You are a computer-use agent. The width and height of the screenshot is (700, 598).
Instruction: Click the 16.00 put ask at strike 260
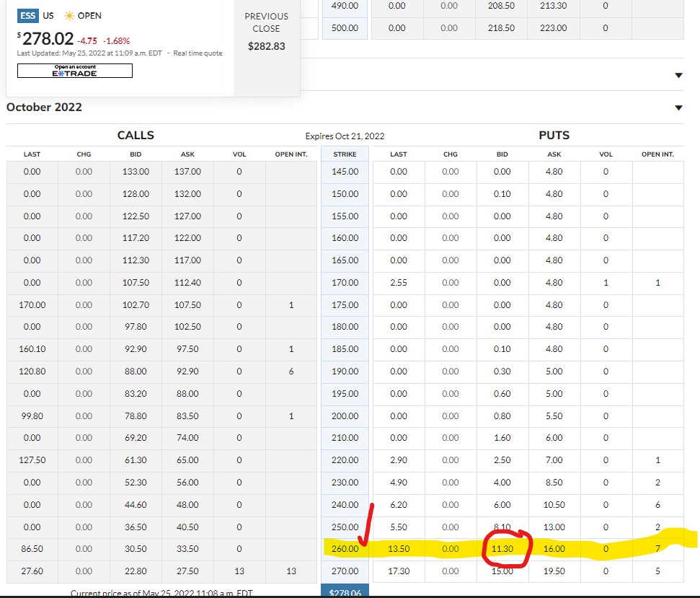(x=554, y=549)
